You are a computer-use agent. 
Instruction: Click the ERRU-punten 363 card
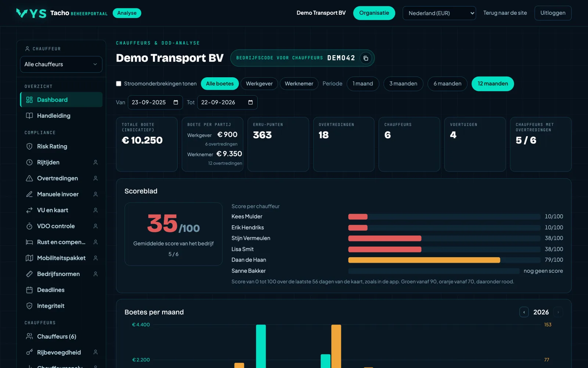pyautogui.click(x=278, y=144)
